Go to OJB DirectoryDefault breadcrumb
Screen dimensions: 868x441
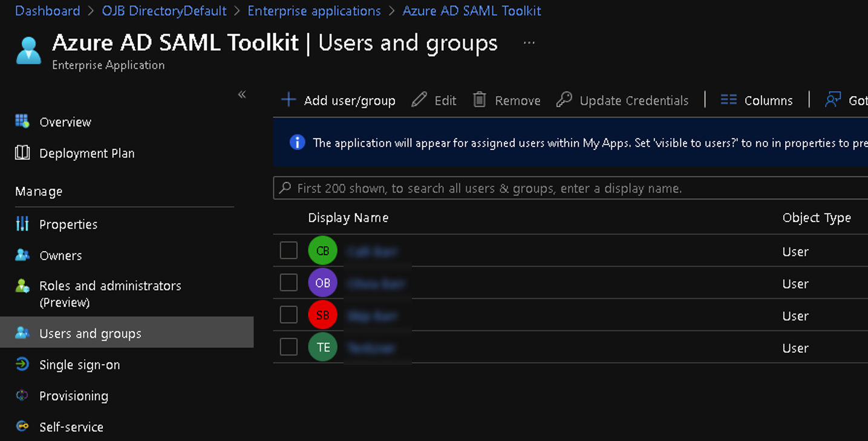[x=165, y=11]
